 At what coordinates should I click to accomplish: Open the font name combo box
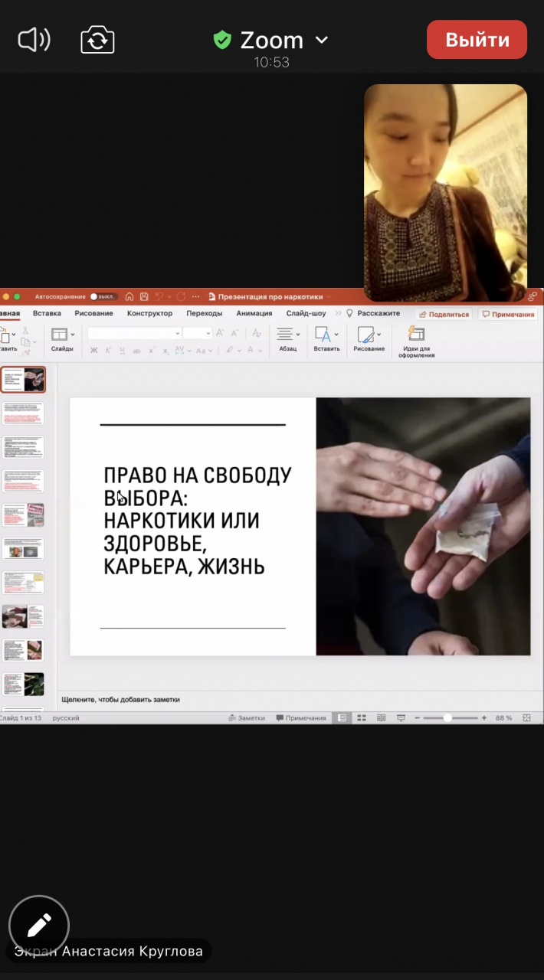tap(133, 333)
